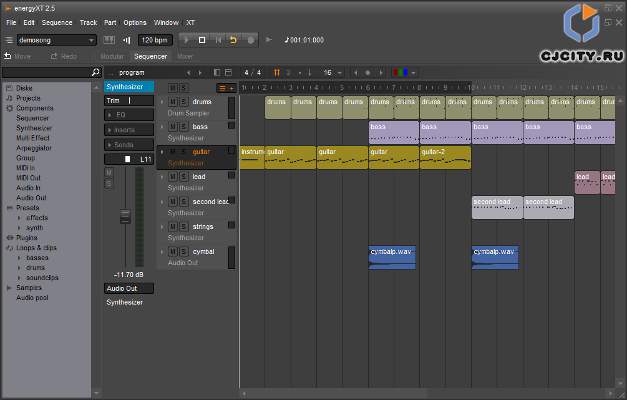Expand the drums track row
The width and height of the screenshot is (627, 400).
coord(162,102)
